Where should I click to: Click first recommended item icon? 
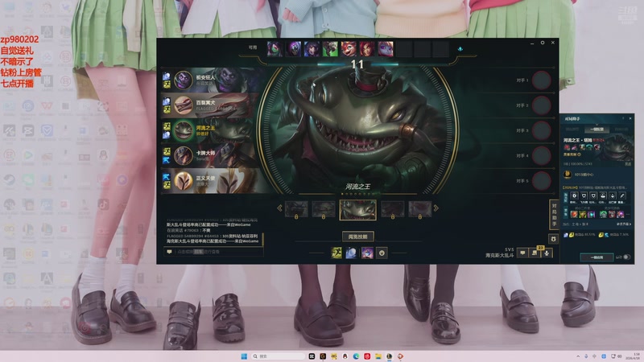coord(574,214)
